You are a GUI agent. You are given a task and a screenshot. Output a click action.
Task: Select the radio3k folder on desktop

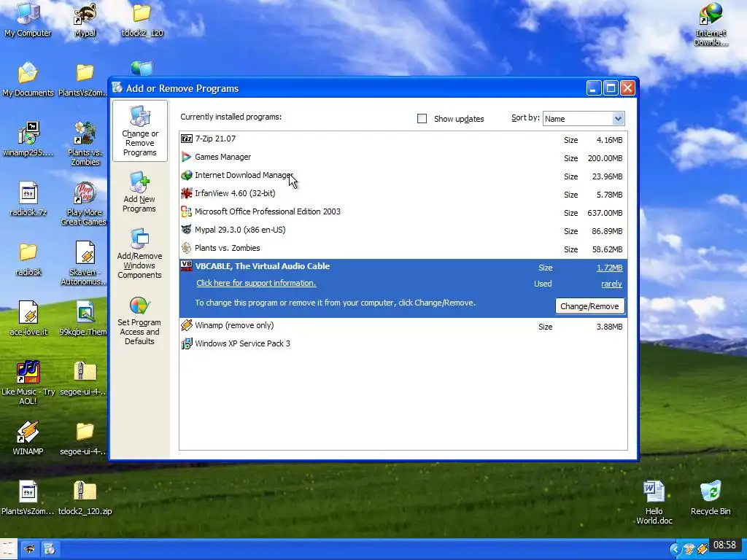(x=28, y=259)
